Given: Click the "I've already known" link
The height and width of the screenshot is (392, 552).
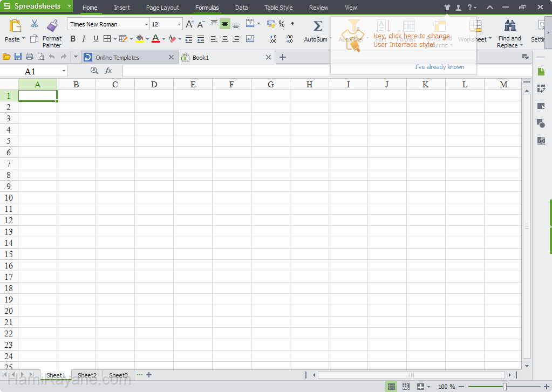Looking at the screenshot, I should (439, 67).
